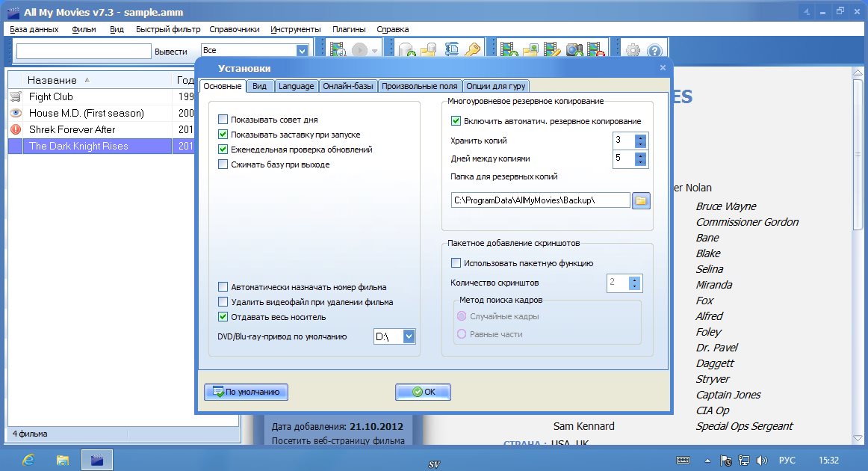Open the Вывести filter dropdown

tap(302, 50)
